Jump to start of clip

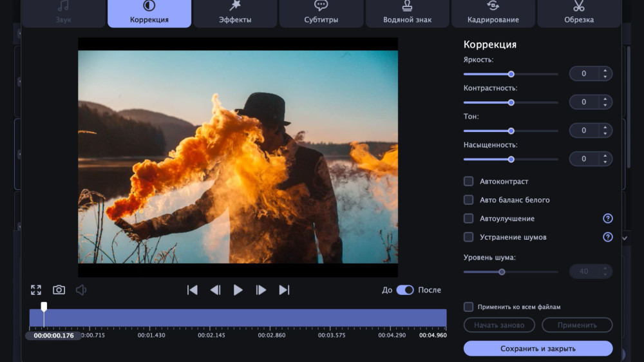pos(192,290)
